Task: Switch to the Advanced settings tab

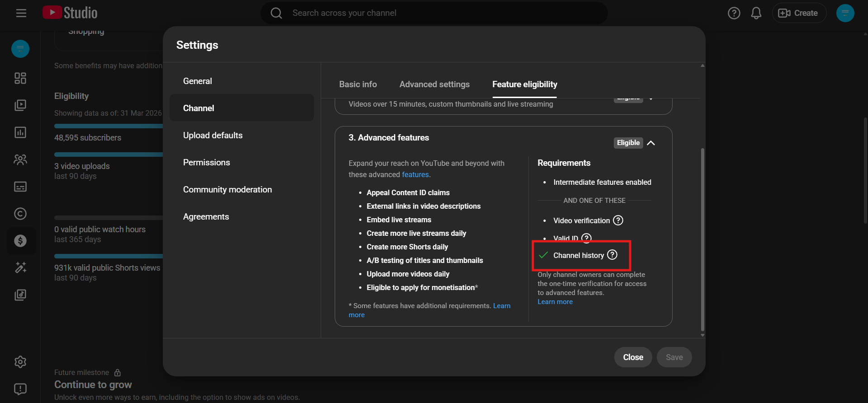Action: click(x=434, y=84)
